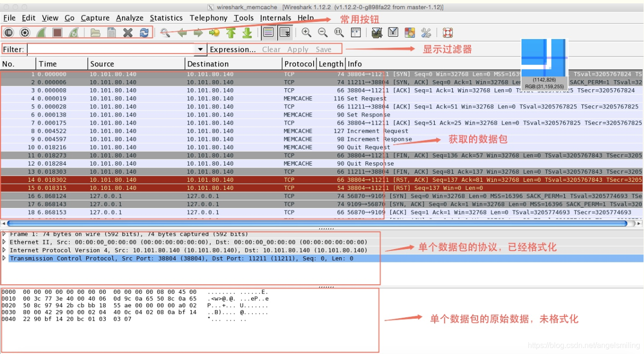The image size is (644, 354).
Task: Open the File menu
Action: click(x=9, y=18)
